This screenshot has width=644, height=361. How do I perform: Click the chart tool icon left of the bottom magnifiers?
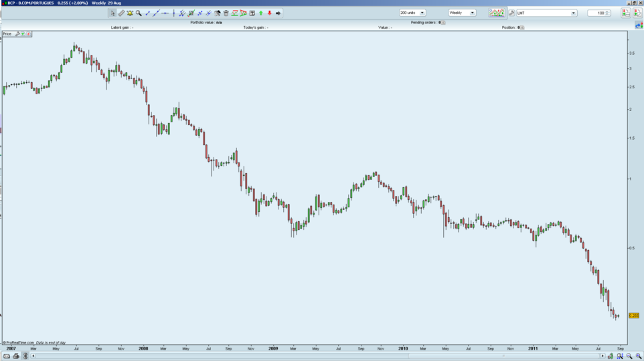point(611,356)
